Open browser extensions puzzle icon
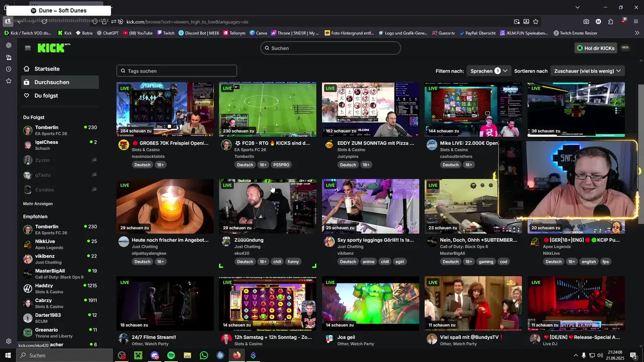Viewport: 644px width, 362px height. (x=610, y=22)
